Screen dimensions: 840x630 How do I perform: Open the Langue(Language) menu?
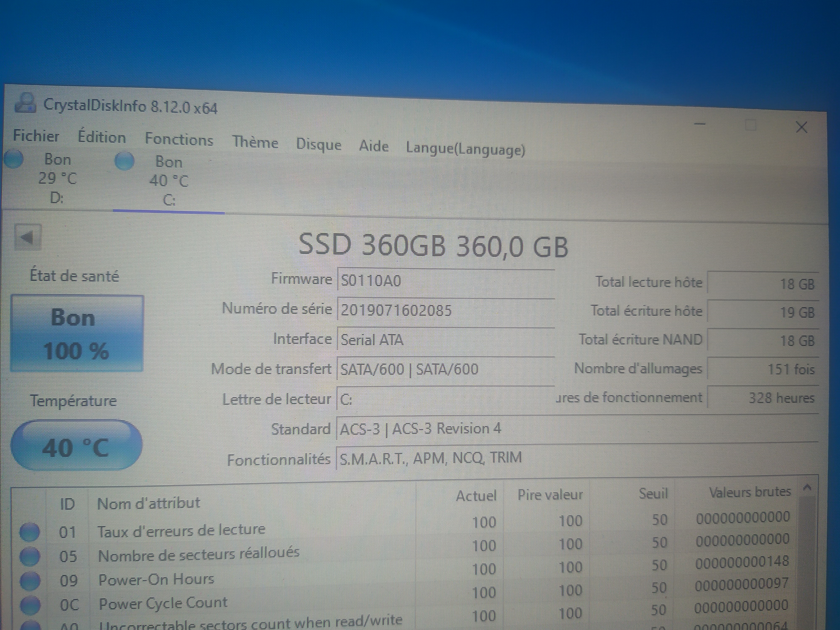pyautogui.click(x=465, y=149)
